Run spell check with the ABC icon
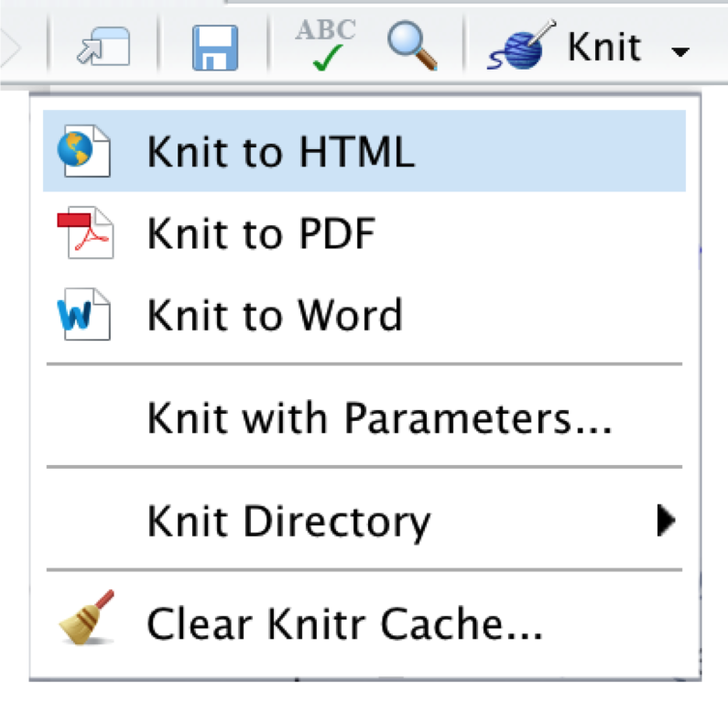 323,44
